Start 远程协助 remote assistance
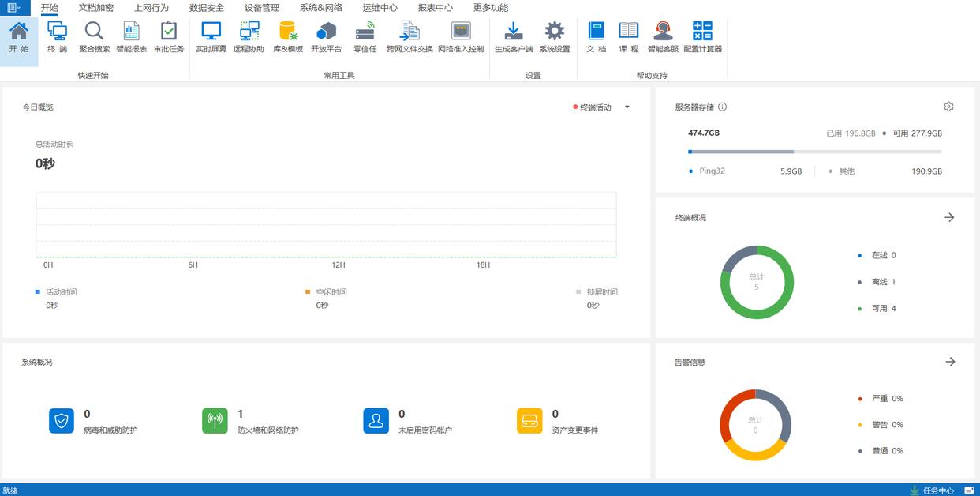The height and width of the screenshot is (496, 980). click(249, 37)
